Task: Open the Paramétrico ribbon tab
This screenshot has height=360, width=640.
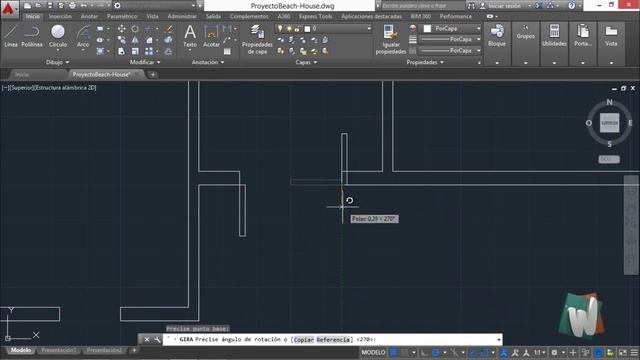Action: (122, 16)
